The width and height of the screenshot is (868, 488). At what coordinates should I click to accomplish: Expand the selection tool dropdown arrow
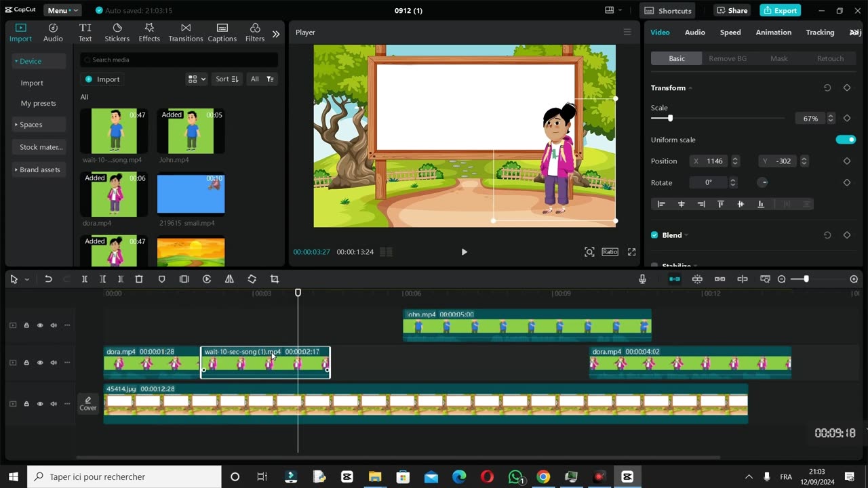(27, 279)
